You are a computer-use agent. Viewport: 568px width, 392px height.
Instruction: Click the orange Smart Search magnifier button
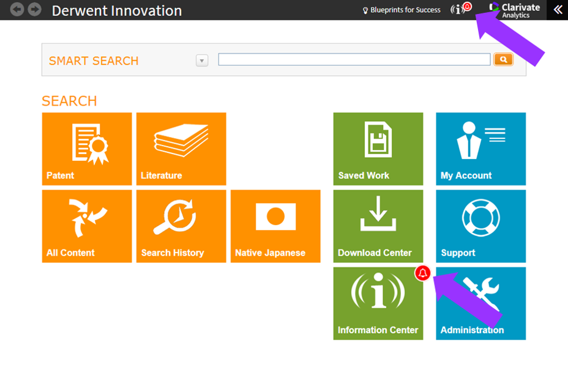tap(503, 59)
